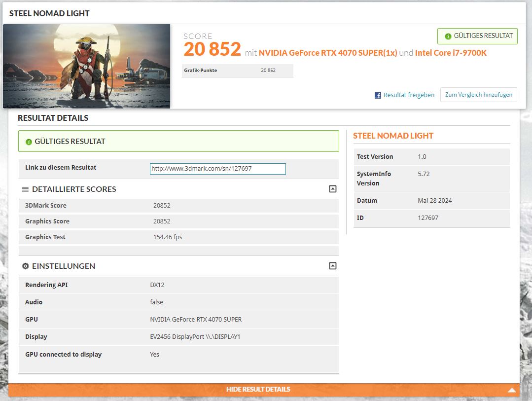
Task: Click Zum Vergleich hinzufügen button
Action: click(x=478, y=95)
